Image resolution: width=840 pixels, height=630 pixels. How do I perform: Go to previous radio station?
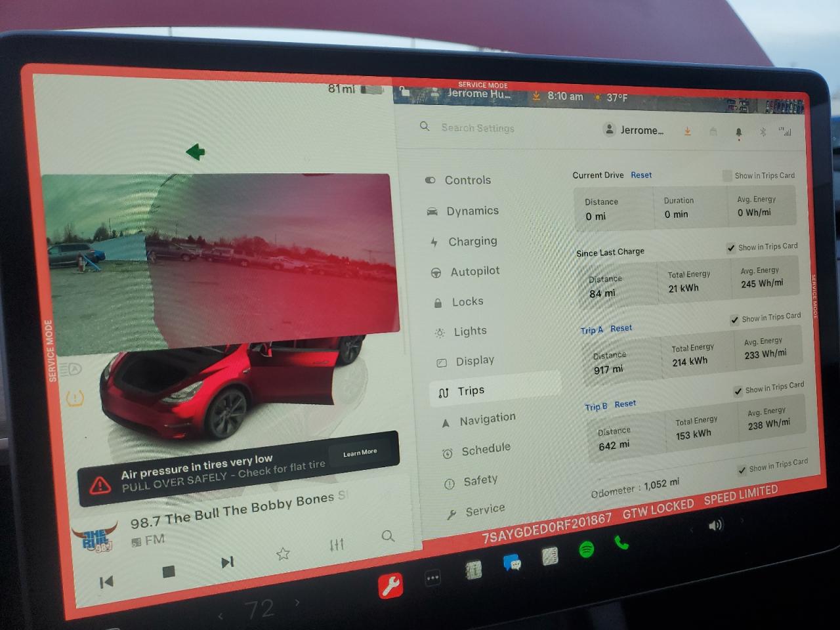106,581
